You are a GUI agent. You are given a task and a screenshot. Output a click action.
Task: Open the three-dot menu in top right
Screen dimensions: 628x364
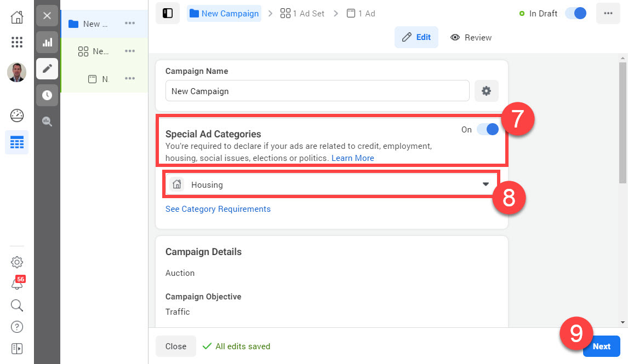[608, 13]
